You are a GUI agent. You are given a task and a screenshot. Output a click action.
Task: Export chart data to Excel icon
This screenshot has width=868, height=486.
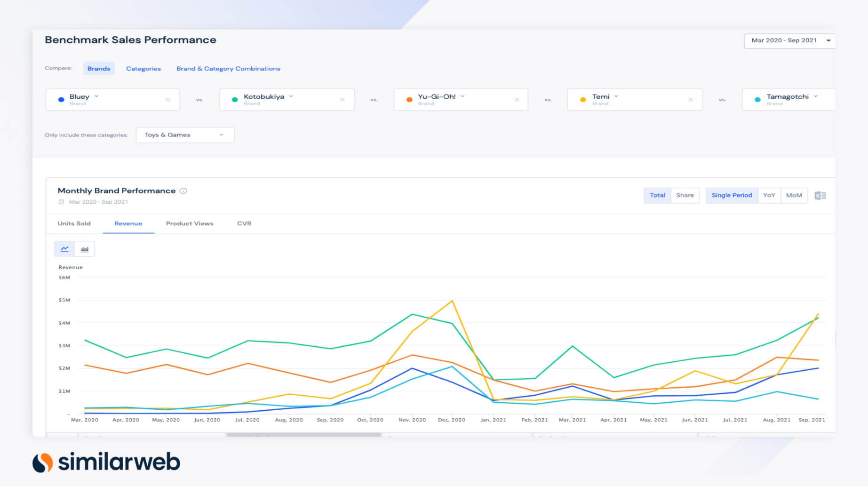(820, 196)
